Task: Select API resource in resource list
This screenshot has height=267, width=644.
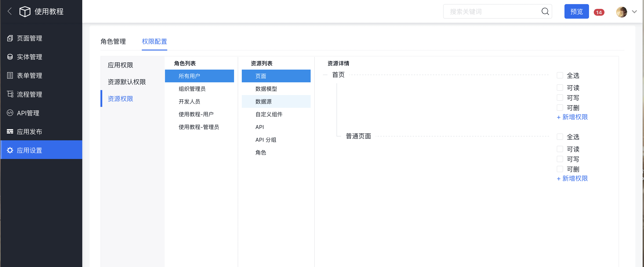Action: click(276, 127)
